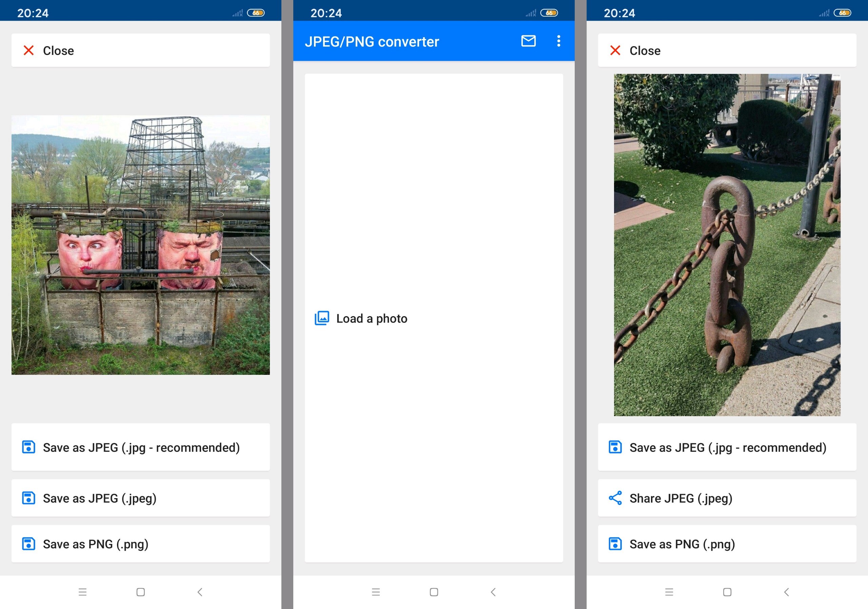This screenshot has width=868, height=609.
Task: Tap the JPEG/PNG converter title
Action: coord(372,42)
